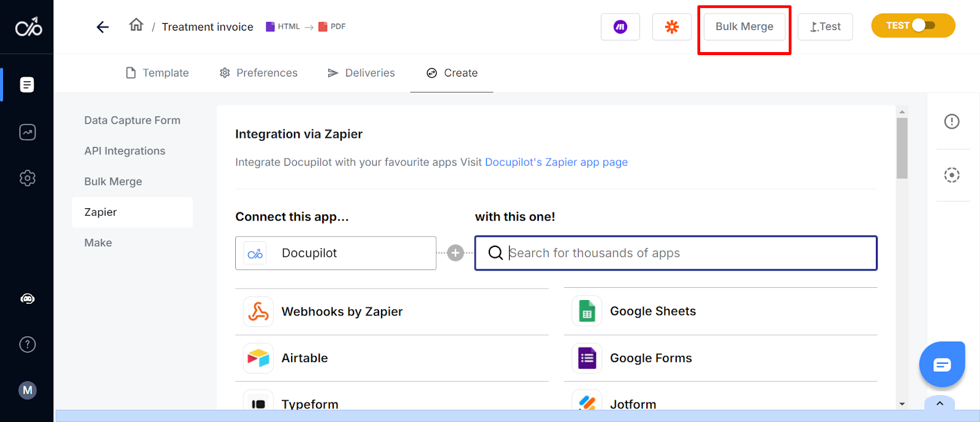980x422 pixels.
Task: Open Make in the side menu
Action: (98, 243)
